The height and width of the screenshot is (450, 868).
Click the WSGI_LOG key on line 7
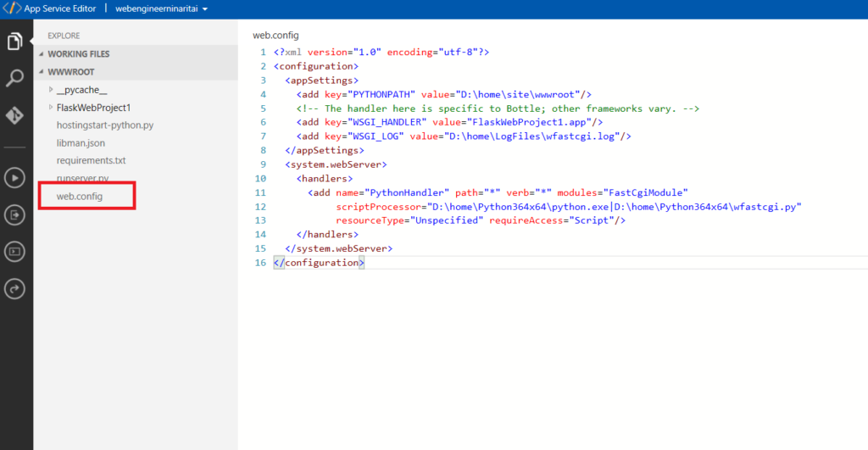coord(376,136)
